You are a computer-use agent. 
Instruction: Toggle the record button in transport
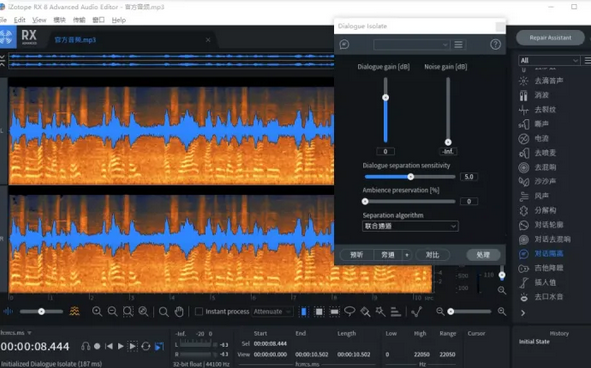pyautogui.click(x=97, y=346)
